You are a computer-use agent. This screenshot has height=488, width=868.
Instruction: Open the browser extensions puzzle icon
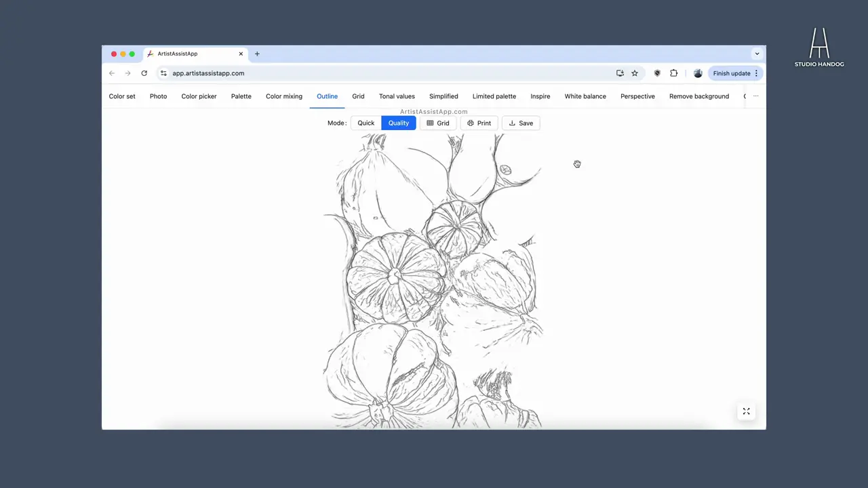673,73
